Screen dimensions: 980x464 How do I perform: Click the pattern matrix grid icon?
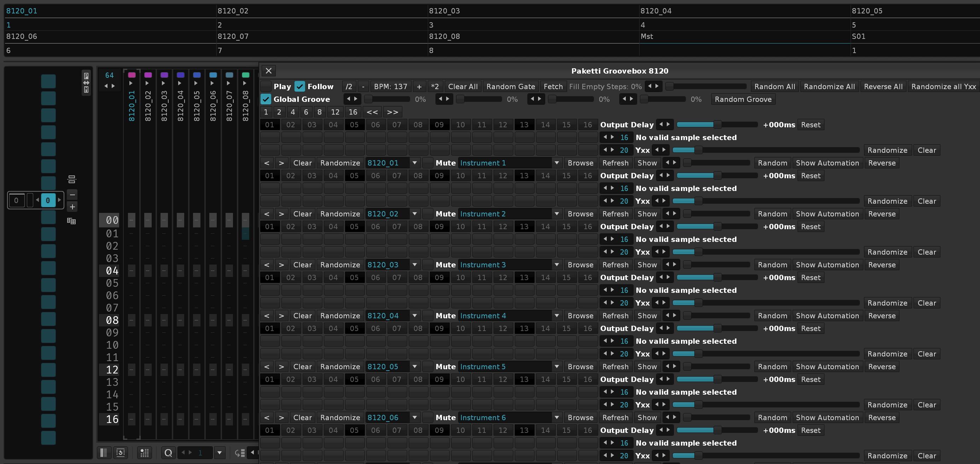tap(71, 221)
